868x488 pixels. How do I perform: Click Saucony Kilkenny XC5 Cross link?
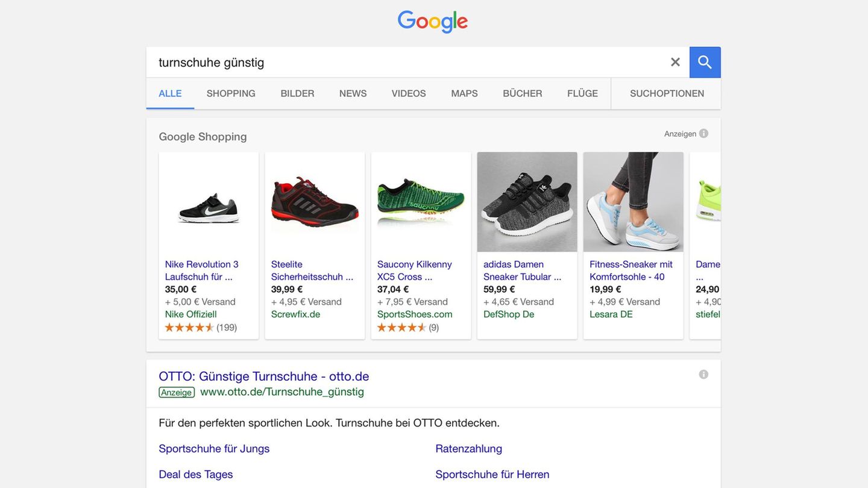click(414, 271)
